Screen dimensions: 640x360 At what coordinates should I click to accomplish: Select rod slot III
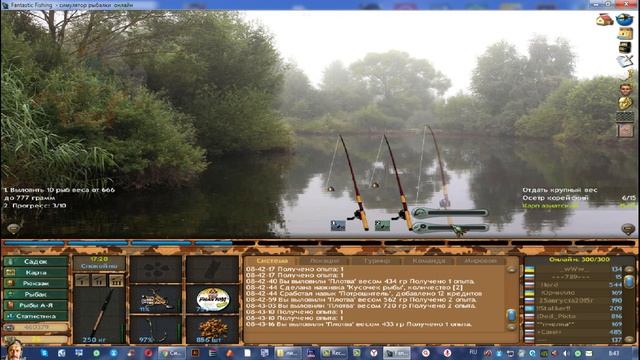click(116, 280)
